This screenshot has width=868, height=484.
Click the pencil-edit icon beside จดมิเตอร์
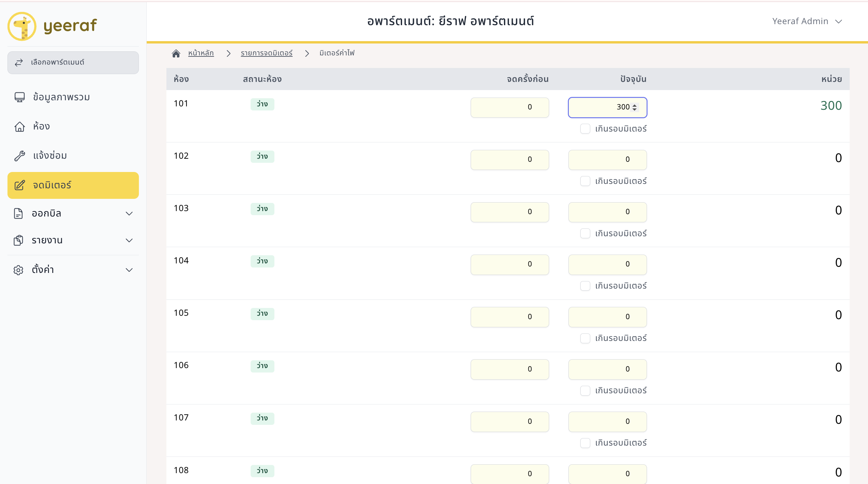pyautogui.click(x=20, y=185)
